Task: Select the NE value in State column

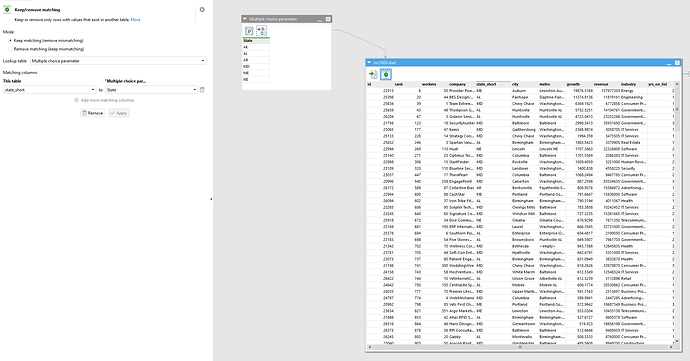Action: [256, 80]
